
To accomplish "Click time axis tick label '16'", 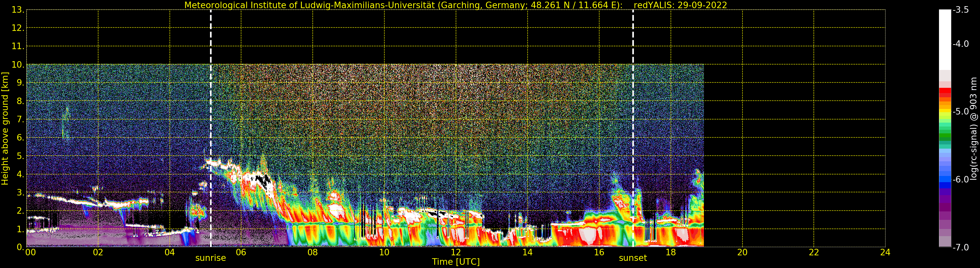I will click(x=599, y=252).
